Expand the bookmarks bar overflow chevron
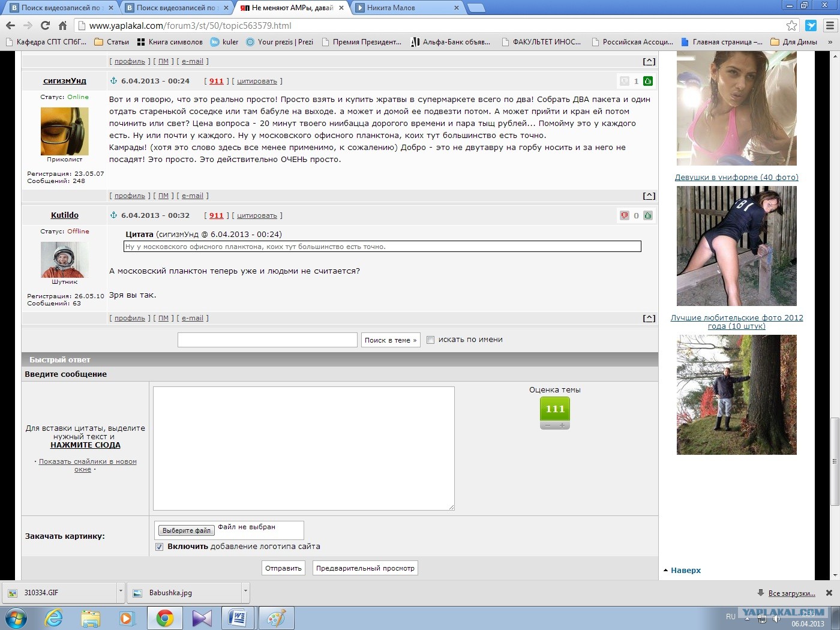 coord(830,42)
